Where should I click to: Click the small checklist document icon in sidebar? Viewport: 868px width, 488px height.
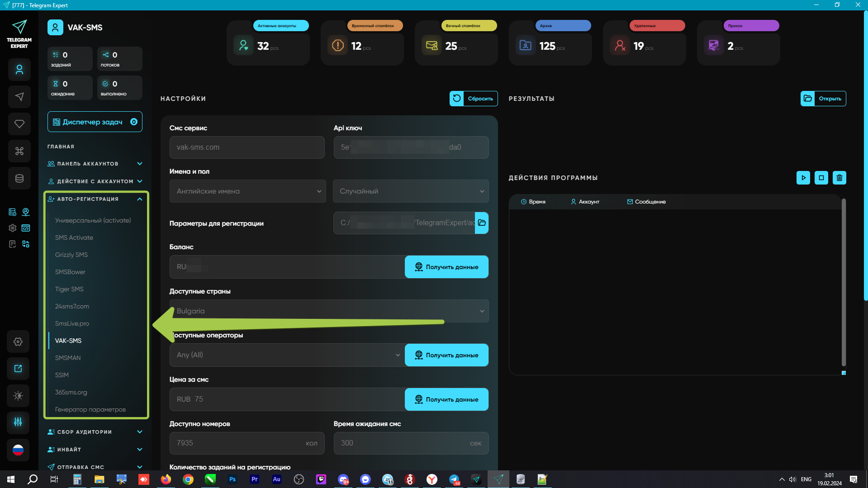click(12, 244)
